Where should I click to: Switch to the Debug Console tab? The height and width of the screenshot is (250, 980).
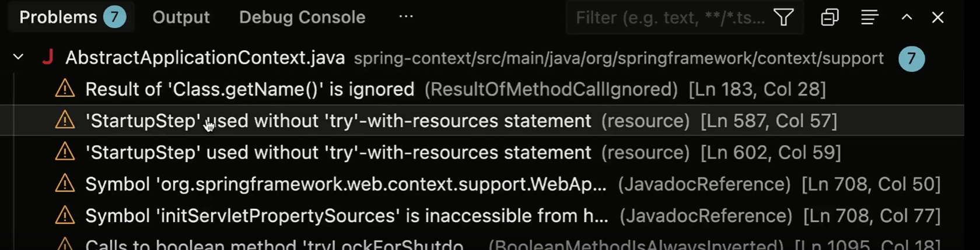click(302, 17)
